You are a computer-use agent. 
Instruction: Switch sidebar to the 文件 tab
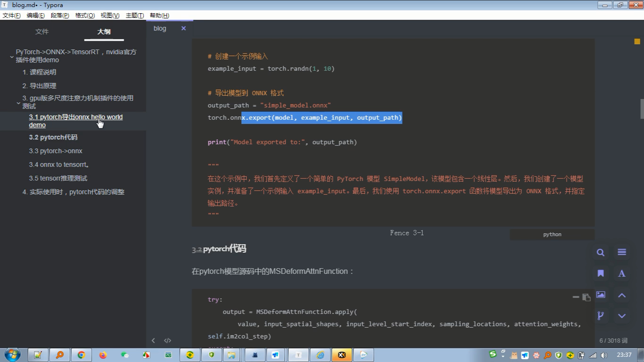point(42,32)
